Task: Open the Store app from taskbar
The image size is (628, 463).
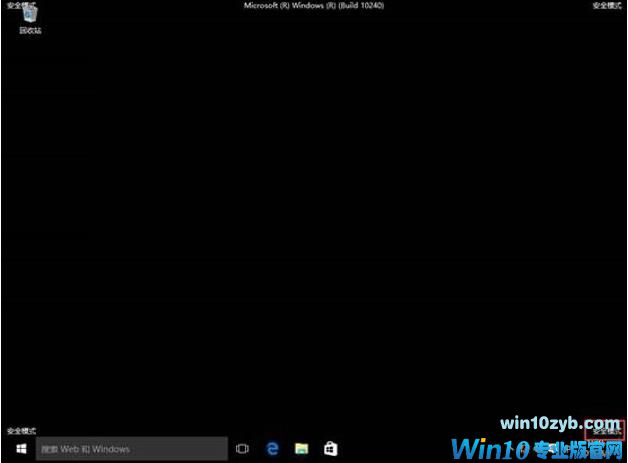Action: pos(330,449)
